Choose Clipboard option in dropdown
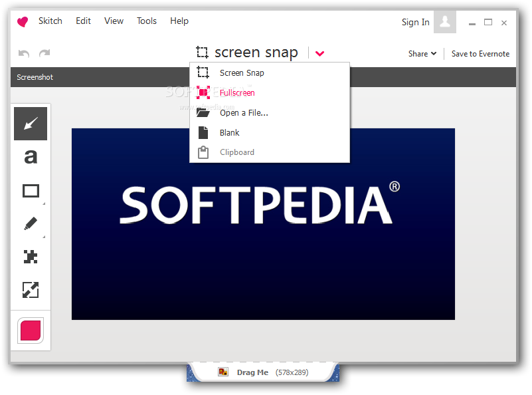The image size is (532, 395). click(x=270, y=152)
